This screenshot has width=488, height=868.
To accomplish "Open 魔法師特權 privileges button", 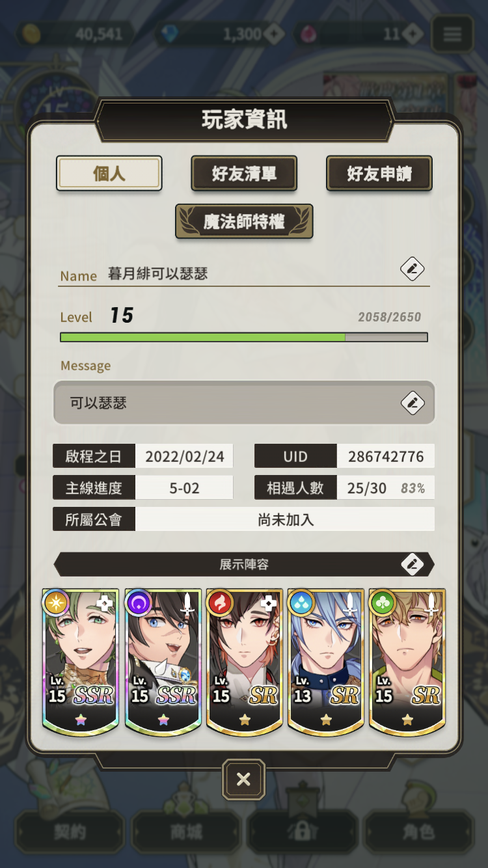I will tap(244, 221).
